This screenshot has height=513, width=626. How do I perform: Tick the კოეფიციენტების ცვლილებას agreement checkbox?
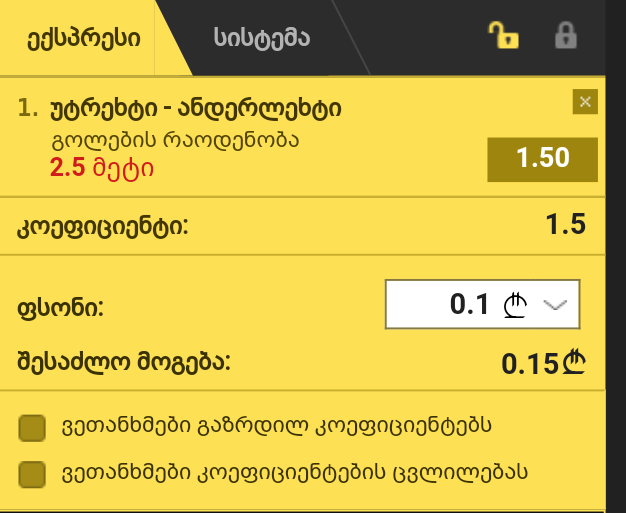pos(32,474)
